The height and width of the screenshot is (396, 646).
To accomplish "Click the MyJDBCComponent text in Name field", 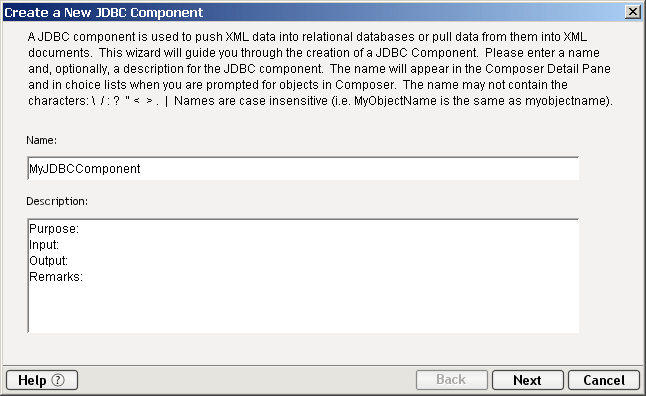I will [85, 169].
